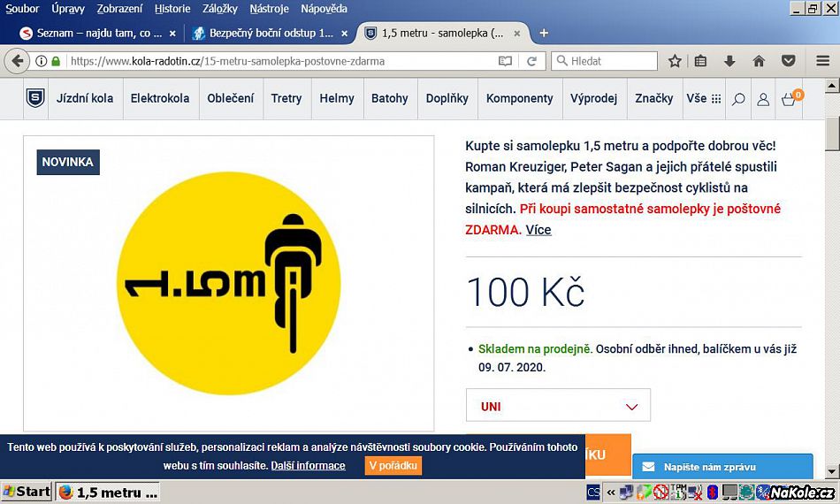Open the user account icon

[x=763, y=99]
